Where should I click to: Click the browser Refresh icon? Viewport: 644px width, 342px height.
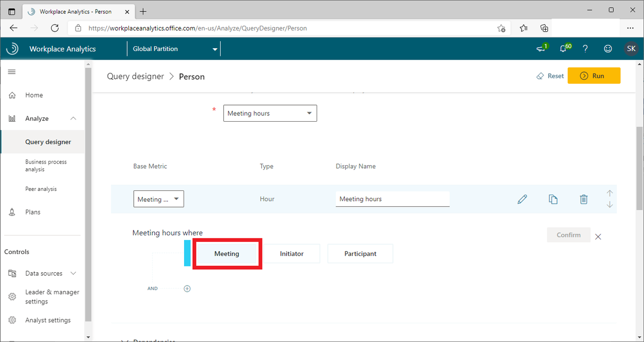(x=54, y=28)
